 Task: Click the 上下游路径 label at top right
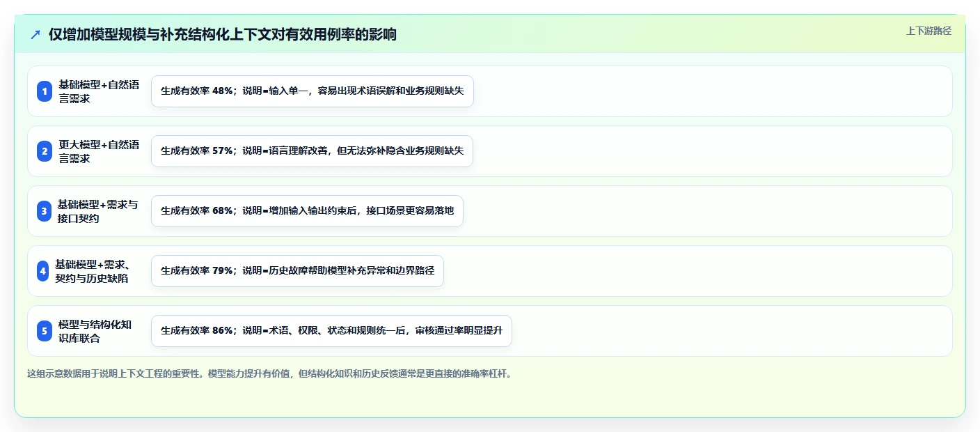click(x=928, y=31)
